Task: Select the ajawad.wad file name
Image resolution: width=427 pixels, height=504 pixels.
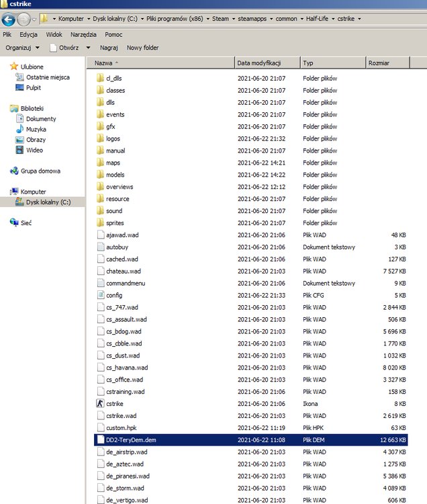Action: pos(122,235)
